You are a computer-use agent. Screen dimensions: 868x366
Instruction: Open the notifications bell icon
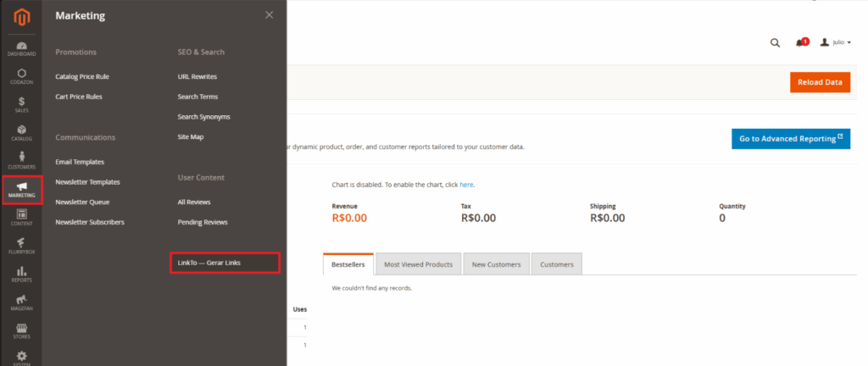click(800, 42)
